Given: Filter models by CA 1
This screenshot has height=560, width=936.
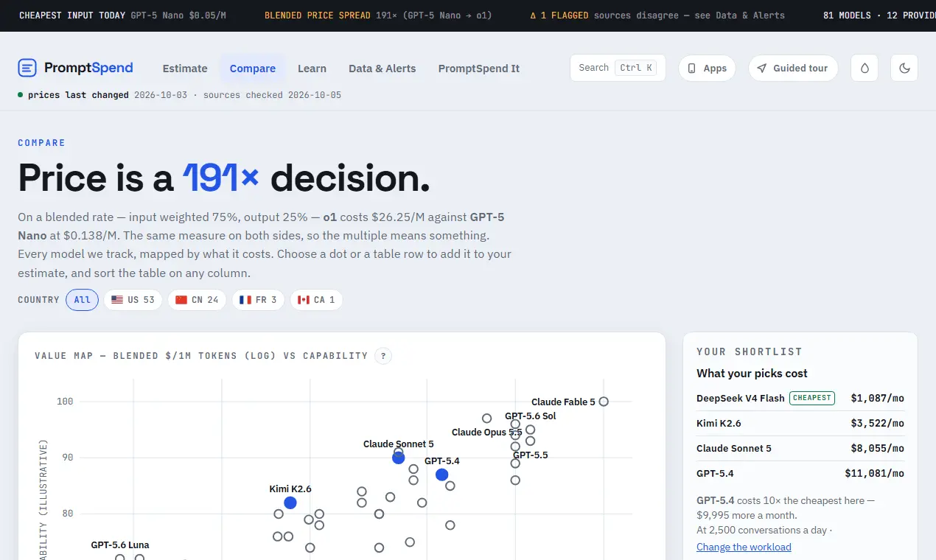Looking at the screenshot, I should click(x=316, y=300).
